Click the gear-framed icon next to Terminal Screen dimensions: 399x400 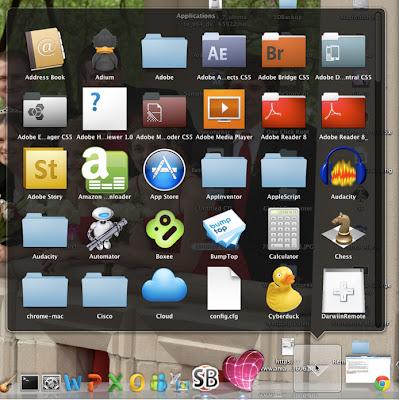[x=51, y=383]
